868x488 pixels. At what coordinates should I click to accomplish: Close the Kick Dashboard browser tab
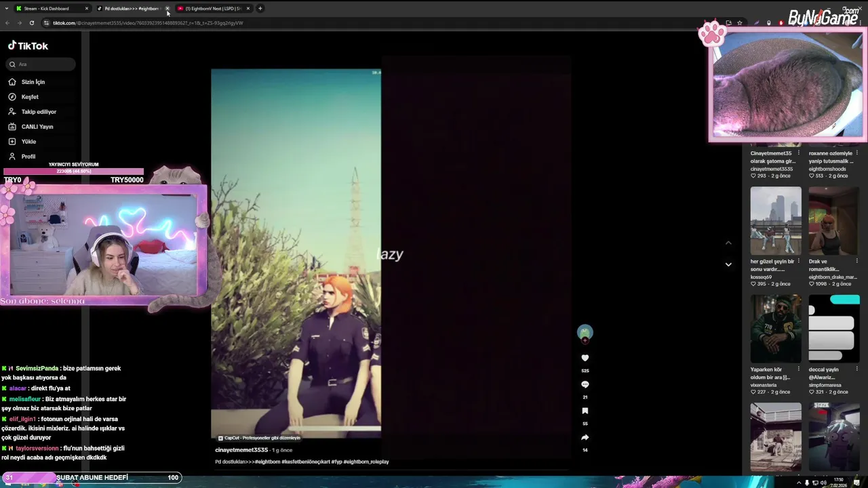[x=87, y=9]
